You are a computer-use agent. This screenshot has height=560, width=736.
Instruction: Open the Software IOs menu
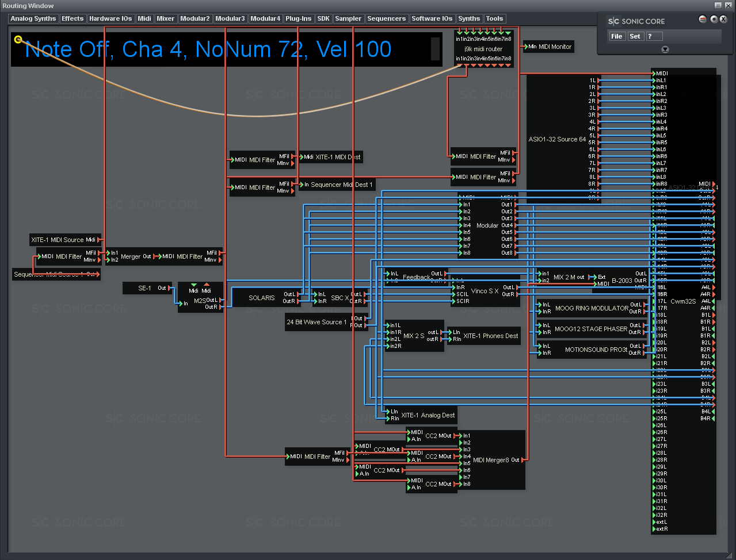pyautogui.click(x=432, y=18)
